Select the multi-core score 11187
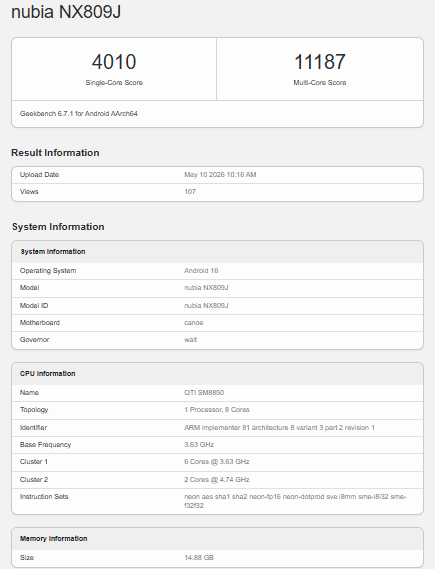The height and width of the screenshot is (569, 435). point(320,62)
